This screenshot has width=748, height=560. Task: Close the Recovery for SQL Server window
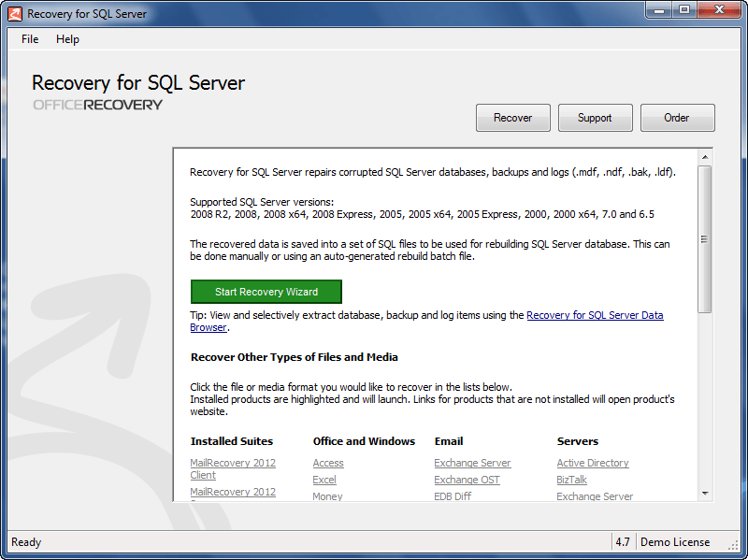[x=719, y=10]
